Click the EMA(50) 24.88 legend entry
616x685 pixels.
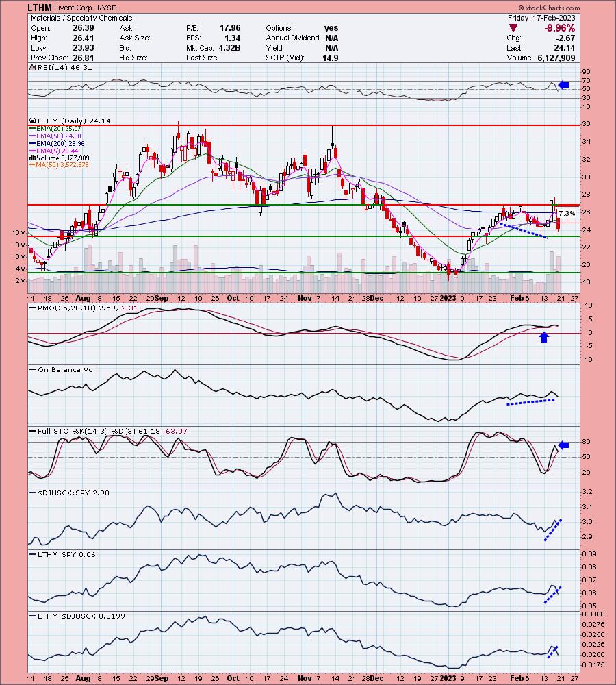55,136
